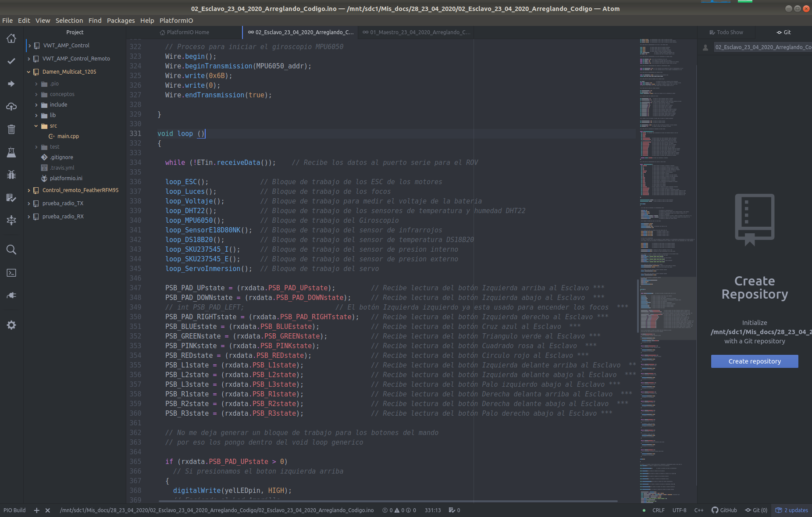Click the UTF-8 encoding selector
Image resolution: width=812 pixels, height=517 pixels.
point(680,510)
